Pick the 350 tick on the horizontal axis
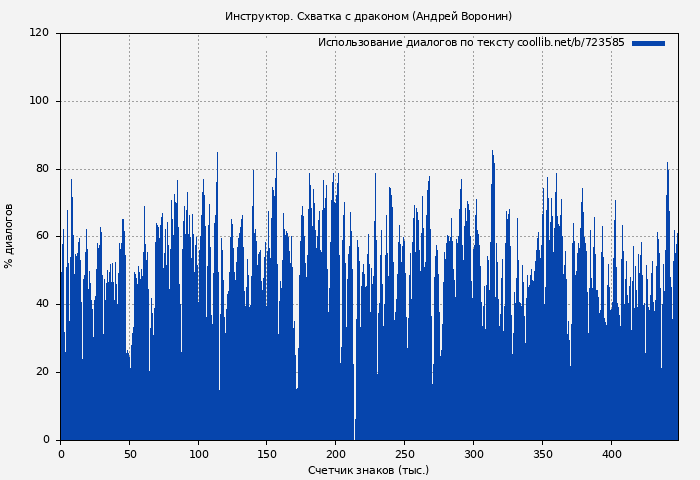The width and height of the screenshot is (700, 480). pos(542,454)
